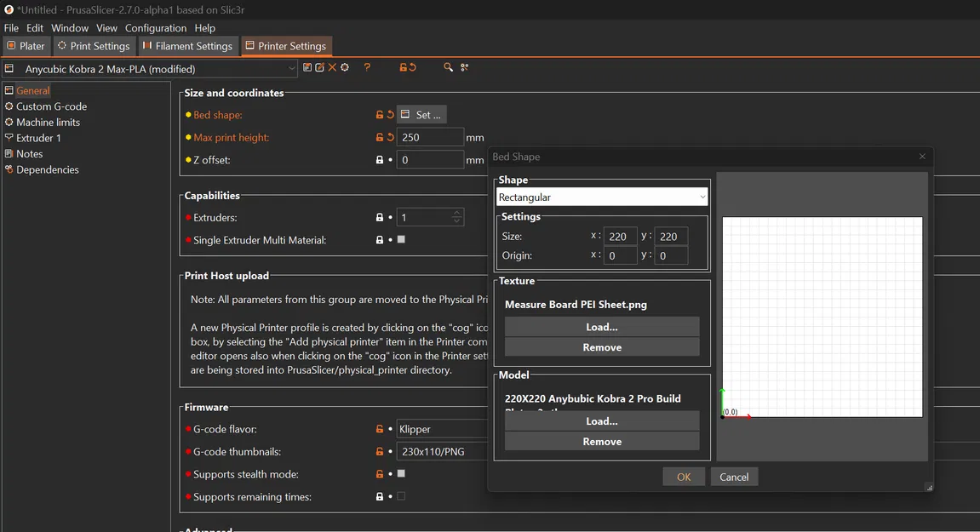Switch to the Filament Settings tab

[187, 46]
